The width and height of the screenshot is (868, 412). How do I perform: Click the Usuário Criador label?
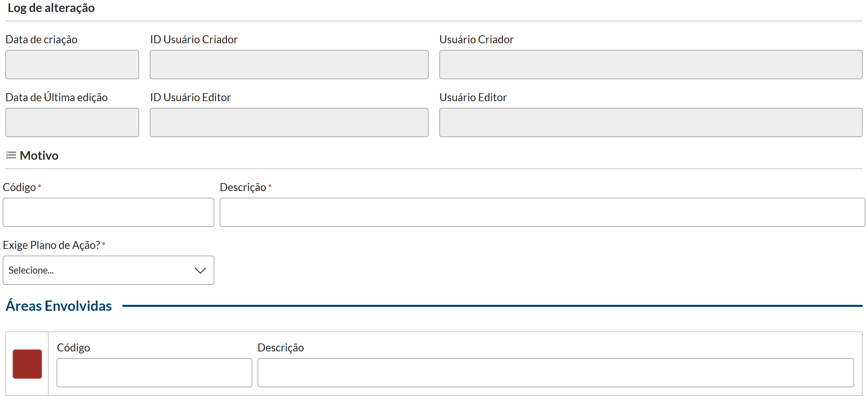(x=476, y=39)
